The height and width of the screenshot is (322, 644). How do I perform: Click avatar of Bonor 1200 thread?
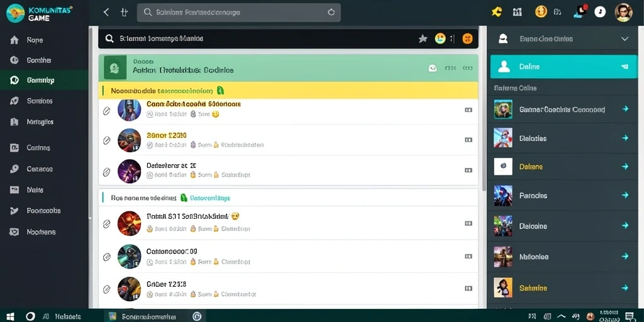pos(129,140)
